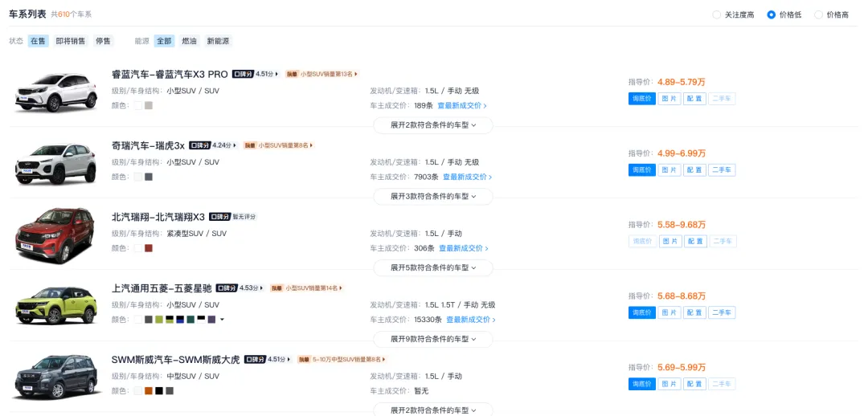The width and height of the screenshot is (868, 416).
Task: Open 上汽通用五菱-五菱星驰 title link
Action: 162,288
